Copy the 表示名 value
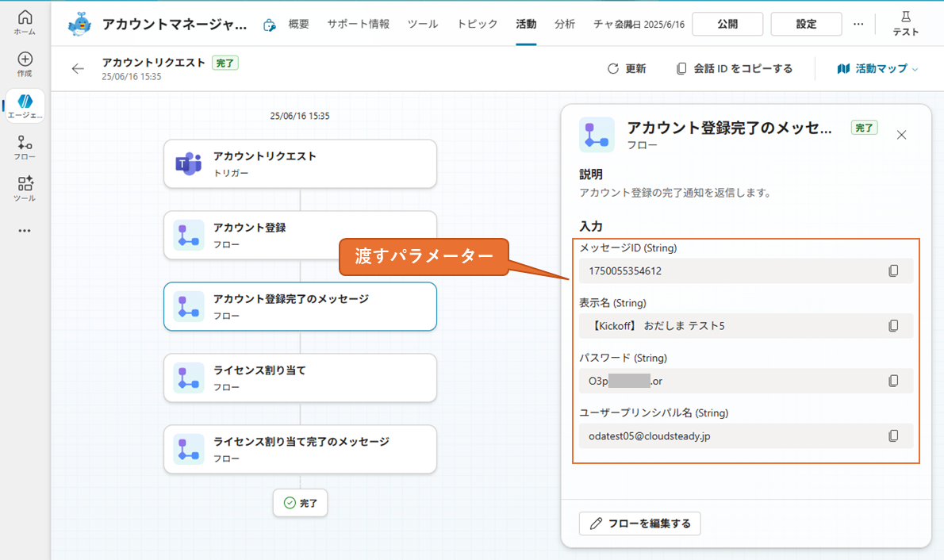944x560 pixels. tap(893, 326)
